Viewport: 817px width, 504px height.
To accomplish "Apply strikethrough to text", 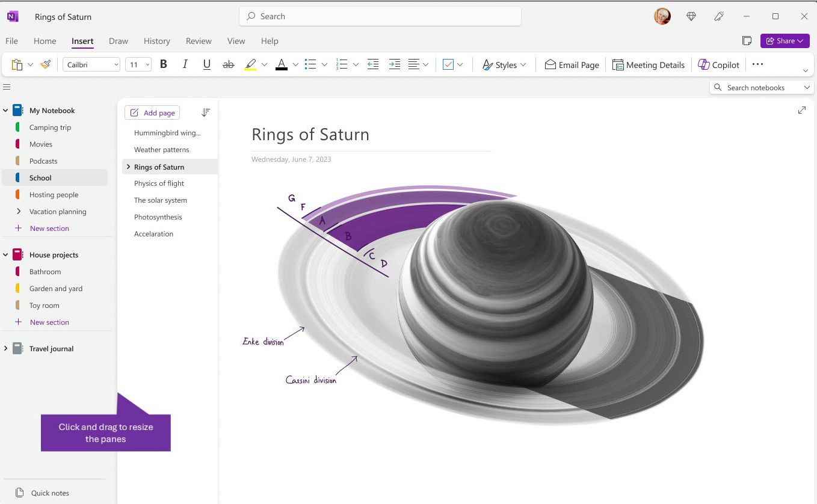I will (x=229, y=64).
